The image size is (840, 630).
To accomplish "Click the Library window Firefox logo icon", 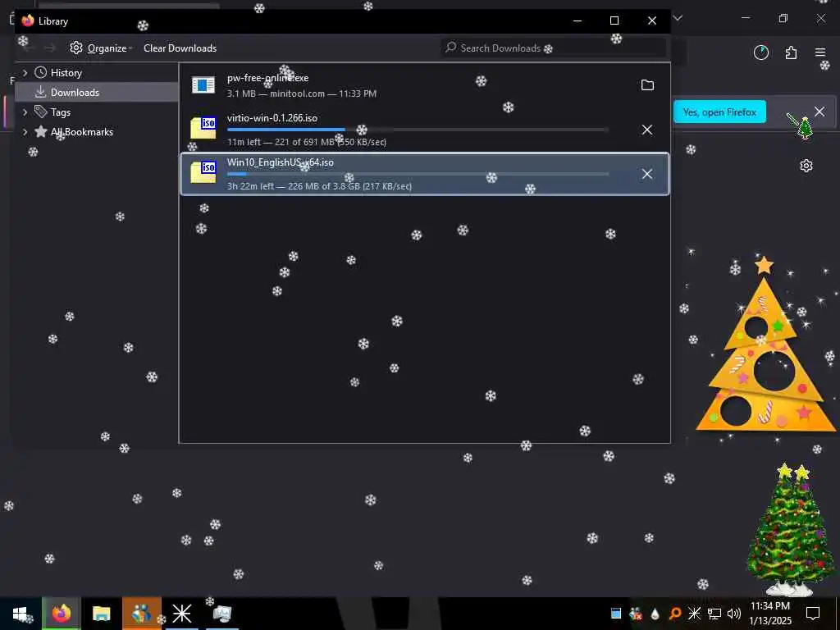I will 28,21.
